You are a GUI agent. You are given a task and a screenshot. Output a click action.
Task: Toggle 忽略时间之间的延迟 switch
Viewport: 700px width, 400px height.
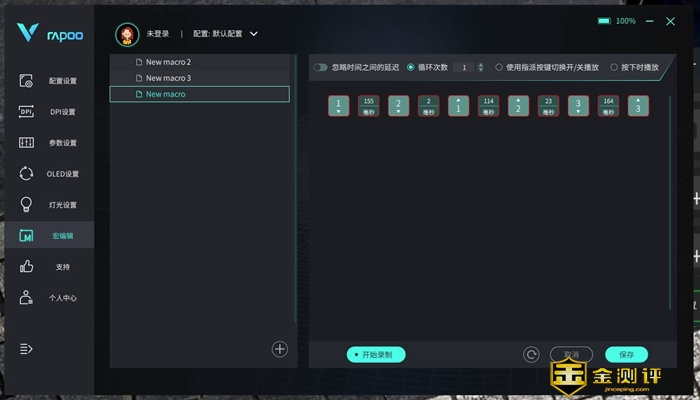[321, 68]
